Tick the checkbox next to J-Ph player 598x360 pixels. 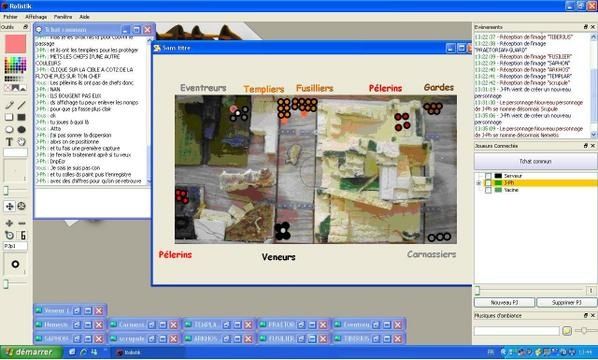[488, 183]
